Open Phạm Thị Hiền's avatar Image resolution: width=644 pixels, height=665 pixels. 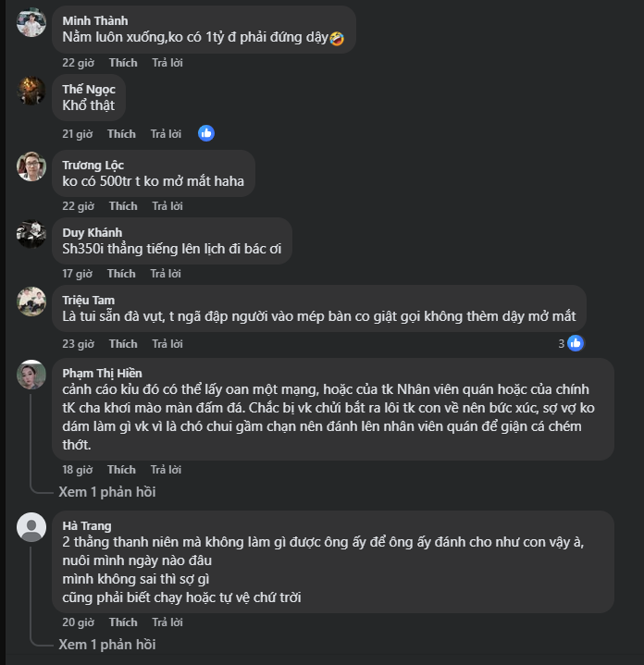click(31, 375)
